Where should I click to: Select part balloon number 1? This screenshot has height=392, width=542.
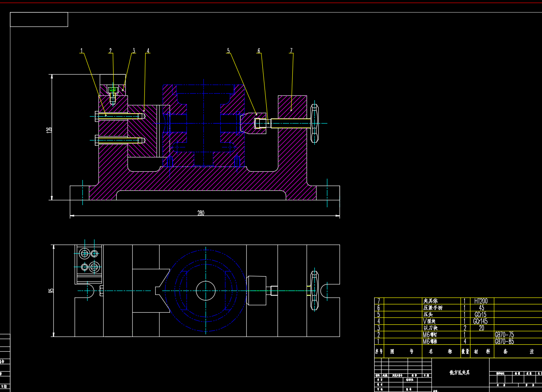(81, 51)
